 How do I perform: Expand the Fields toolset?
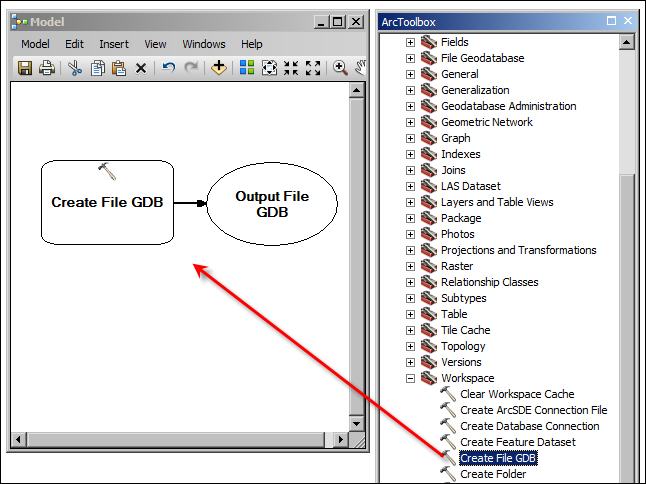point(410,42)
